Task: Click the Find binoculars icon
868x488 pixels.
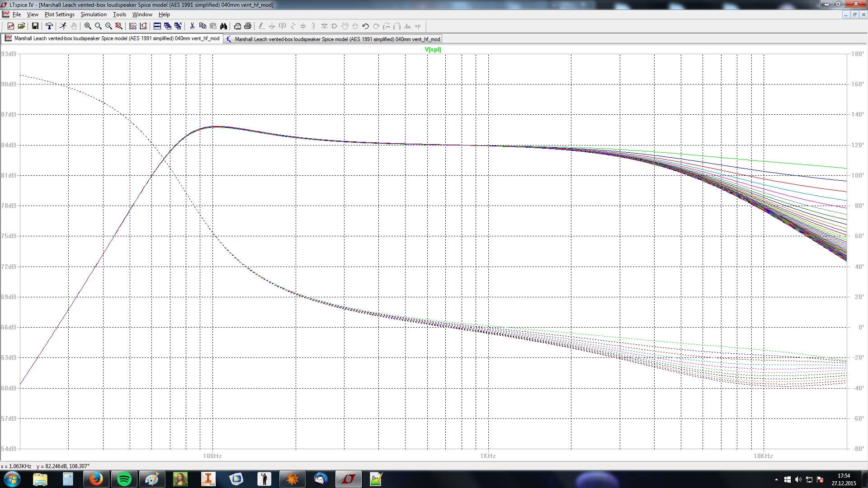Action: 223,26
